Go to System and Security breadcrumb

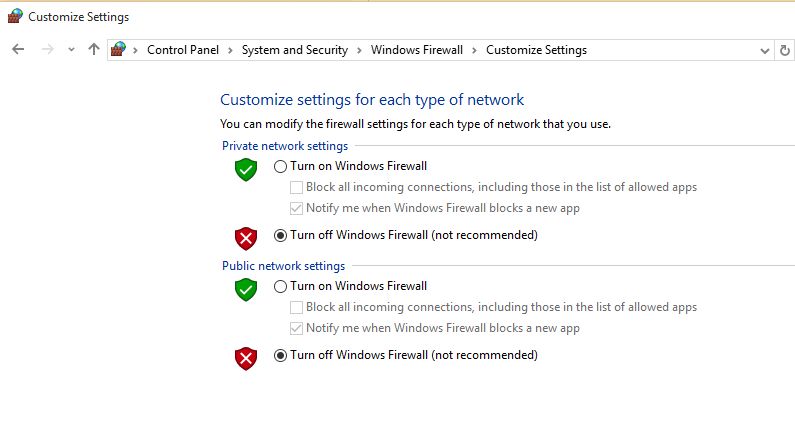(294, 50)
